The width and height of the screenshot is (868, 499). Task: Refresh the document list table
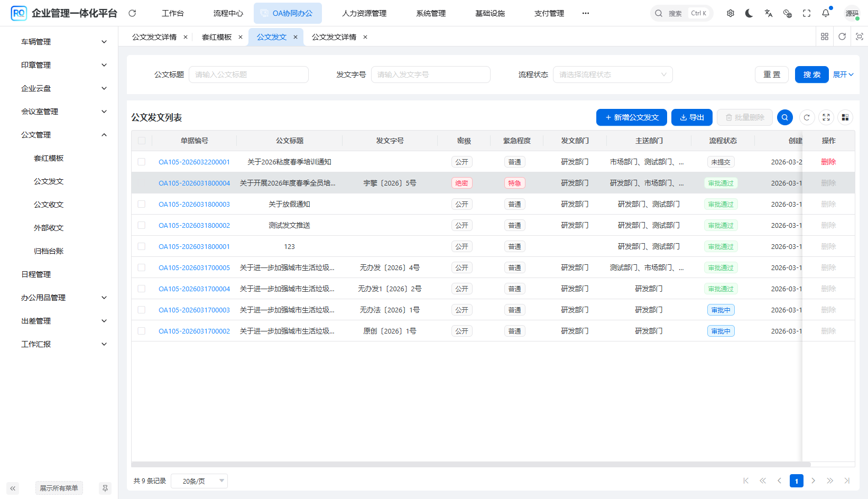click(806, 117)
